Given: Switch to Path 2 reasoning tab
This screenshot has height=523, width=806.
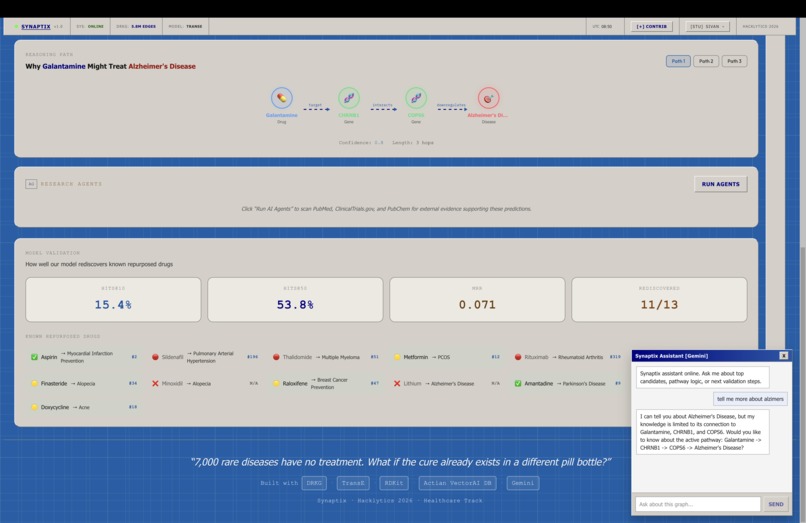Looking at the screenshot, I should coord(706,61).
